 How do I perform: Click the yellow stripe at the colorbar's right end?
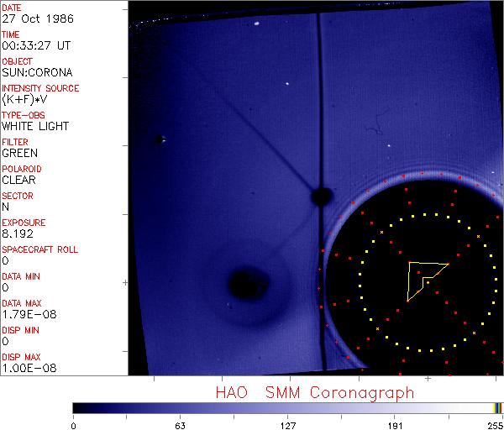tap(496, 407)
